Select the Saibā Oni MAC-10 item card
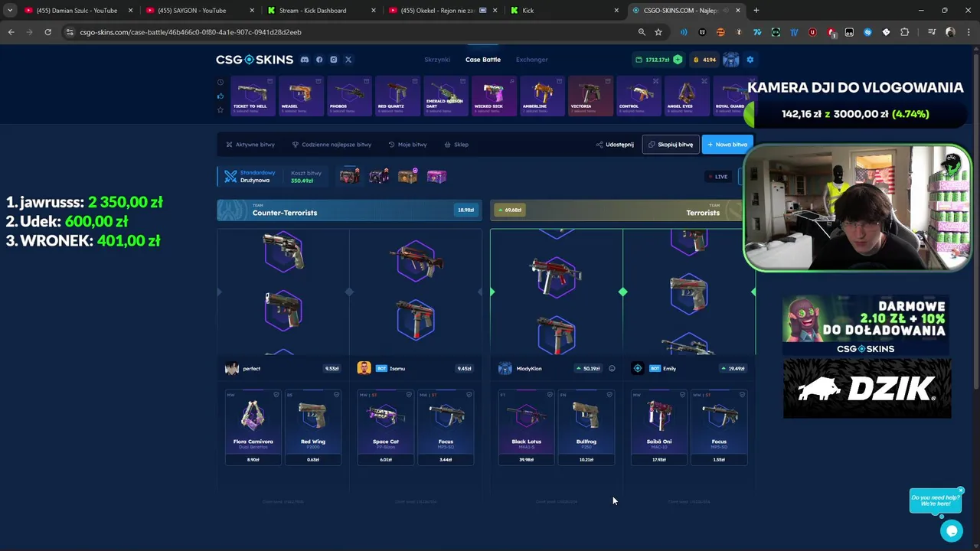The image size is (980, 551). pyautogui.click(x=659, y=427)
